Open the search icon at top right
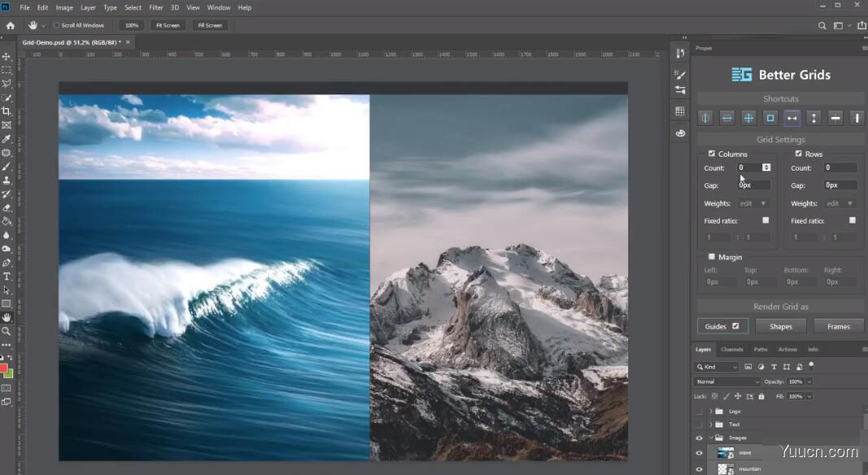Screen dimensions: 868x475 822,25
